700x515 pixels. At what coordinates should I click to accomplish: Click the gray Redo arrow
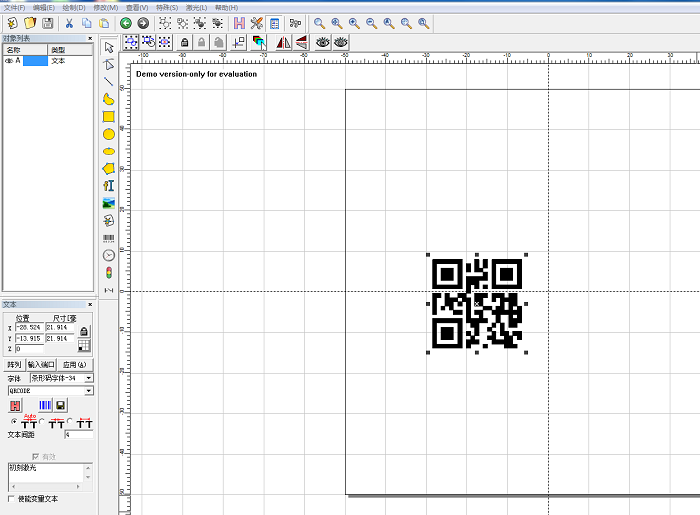[x=143, y=23]
